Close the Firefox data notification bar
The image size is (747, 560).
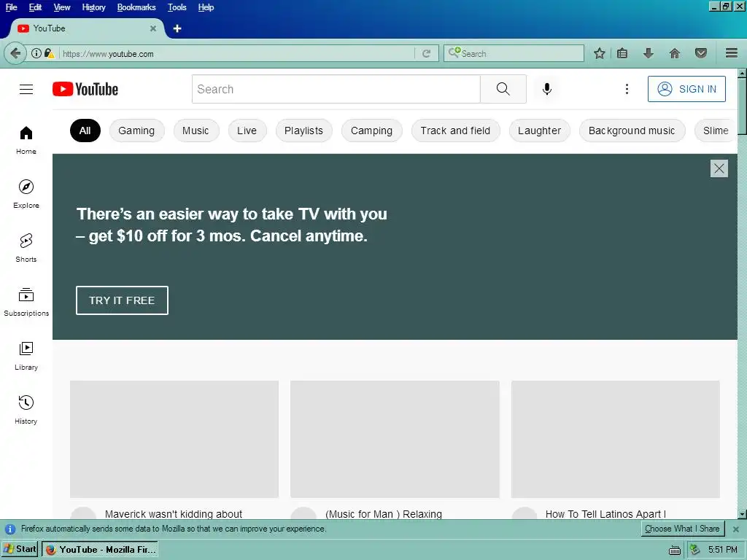tap(736, 529)
